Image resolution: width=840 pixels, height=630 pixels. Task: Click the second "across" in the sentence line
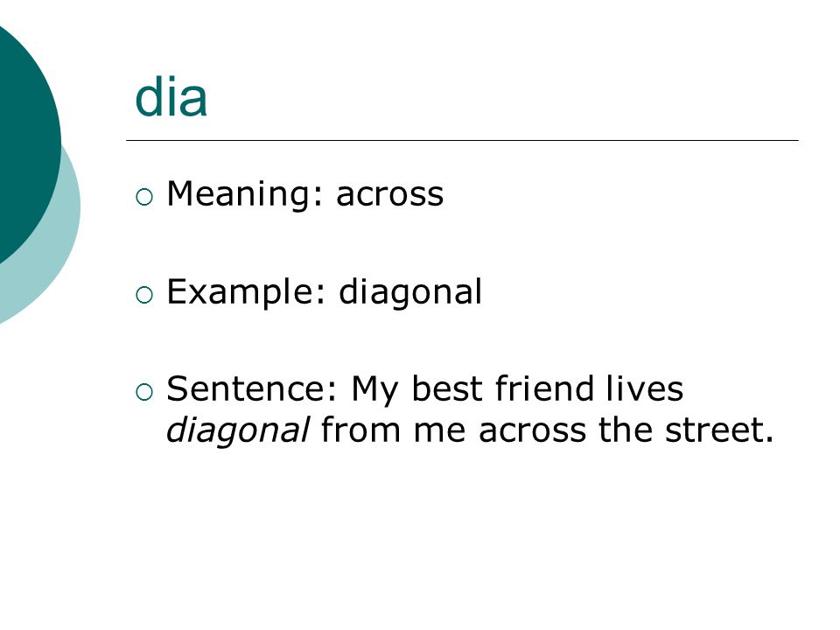tap(532, 431)
